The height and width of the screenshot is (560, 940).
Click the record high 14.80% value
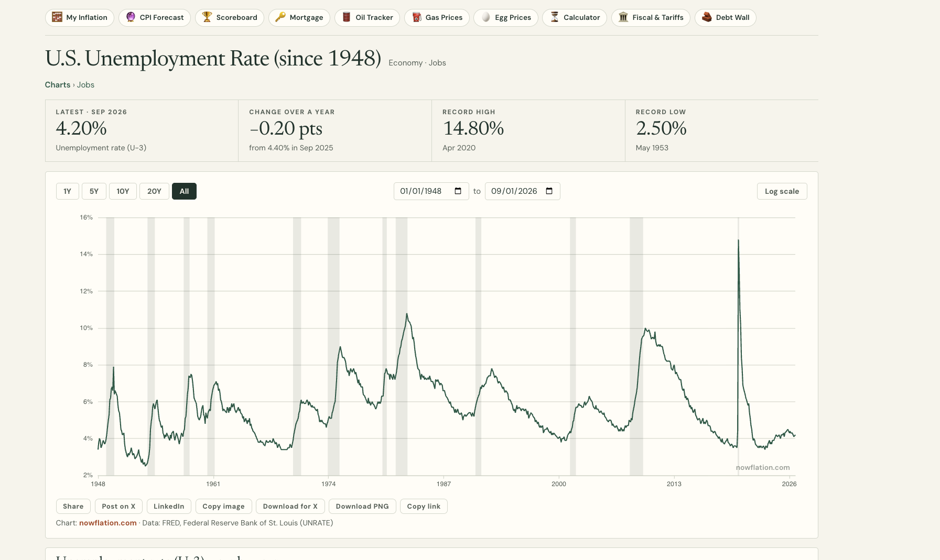pos(473,128)
